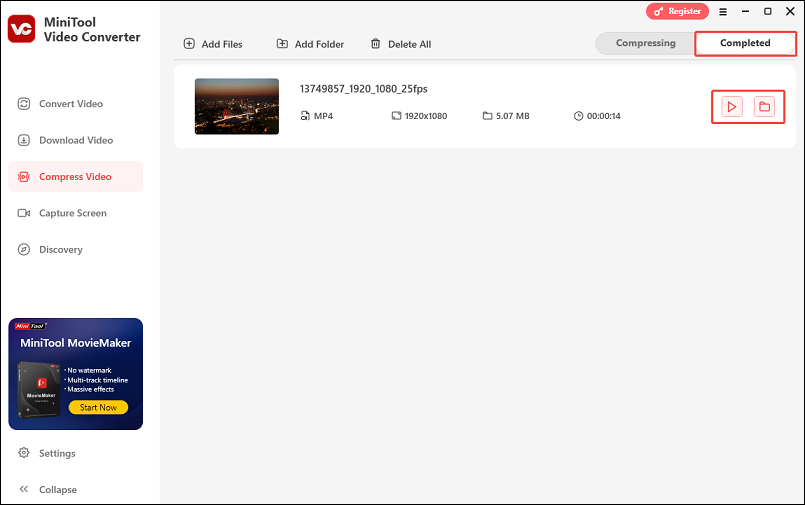This screenshot has height=505, width=805.
Task: Click Delete All button
Action: tap(401, 44)
